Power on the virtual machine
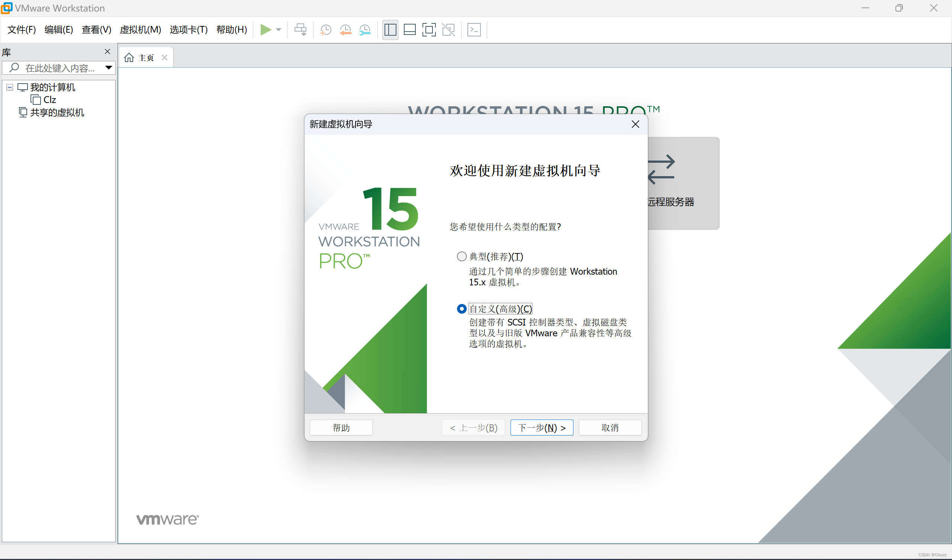The height and width of the screenshot is (560, 952). [x=267, y=30]
